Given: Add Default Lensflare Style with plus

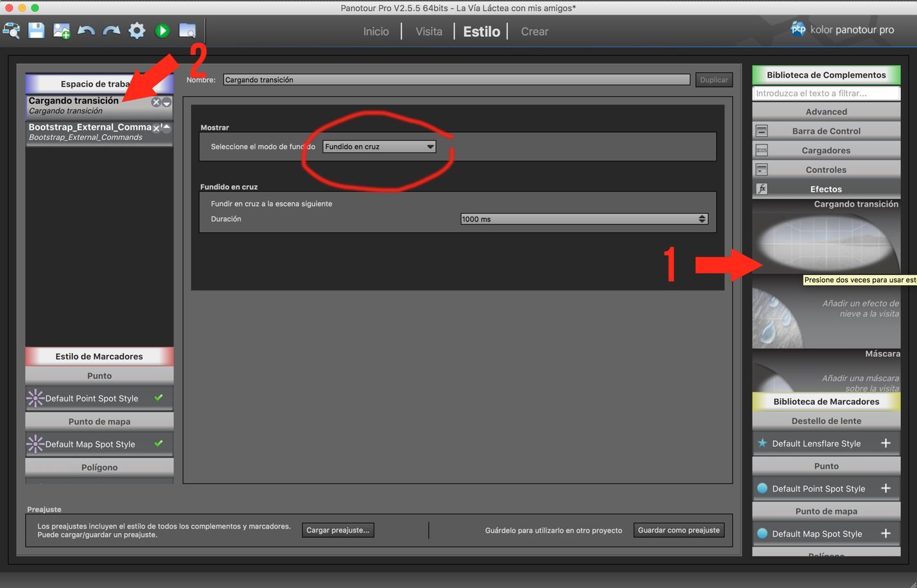Looking at the screenshot, I should pyautogui.click(x=885, y=443).
